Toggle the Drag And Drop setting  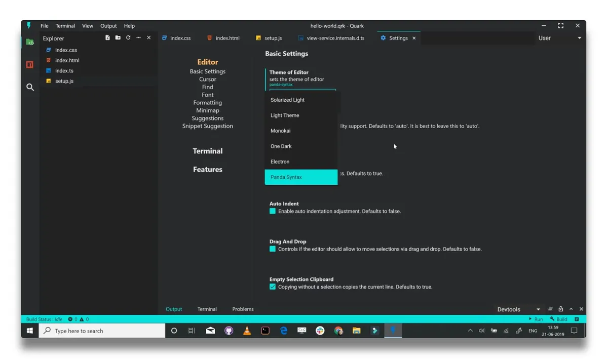coord(273,249)
